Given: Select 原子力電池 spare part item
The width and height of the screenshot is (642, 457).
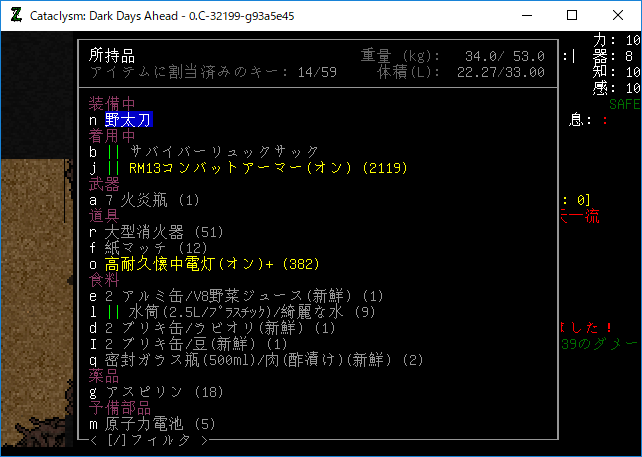Looking at the screenshot, I should pos(152,424).
